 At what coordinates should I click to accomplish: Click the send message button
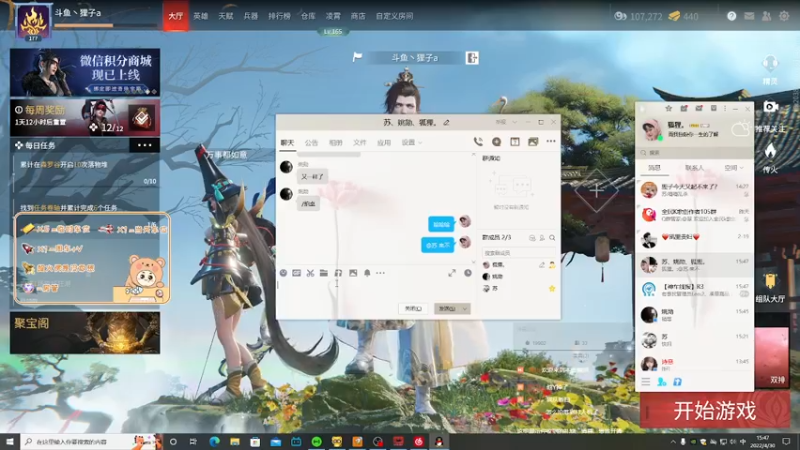[447, 309]
